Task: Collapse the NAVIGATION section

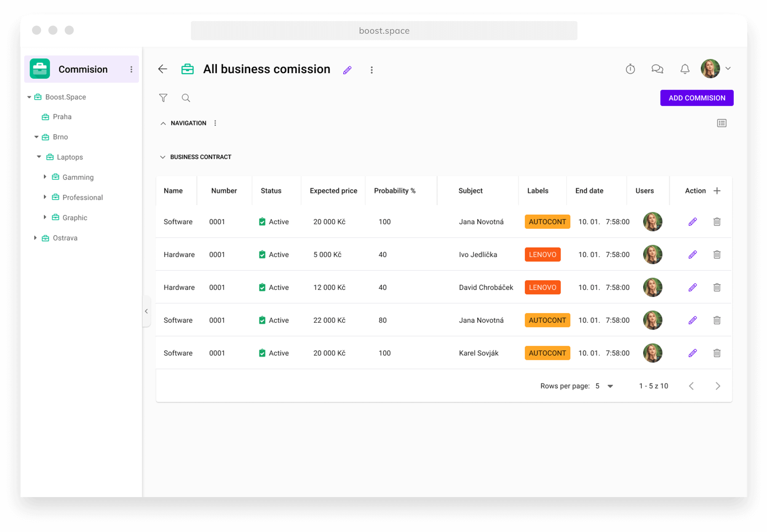Action: click(x=163, y=123)
